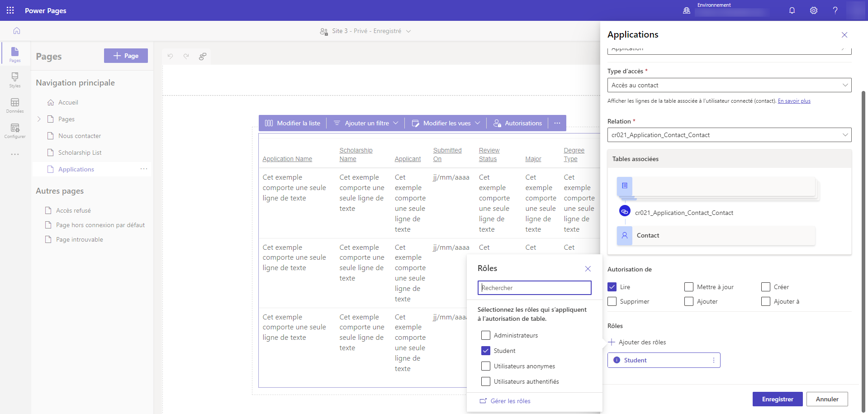Screen dimensions: 868x414
Task: Open the Données workspace icon
Action: (x=15, y=105)
